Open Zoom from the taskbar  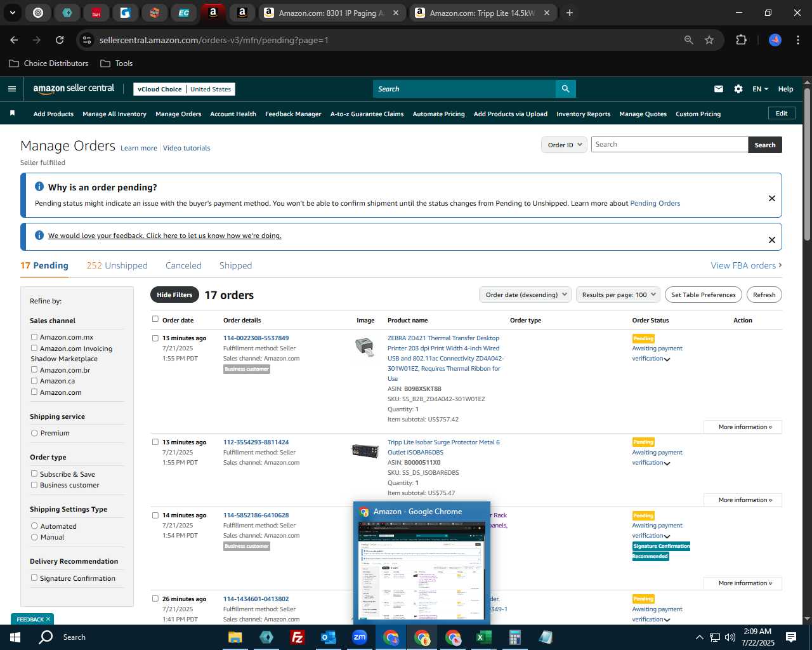point(359,637)
